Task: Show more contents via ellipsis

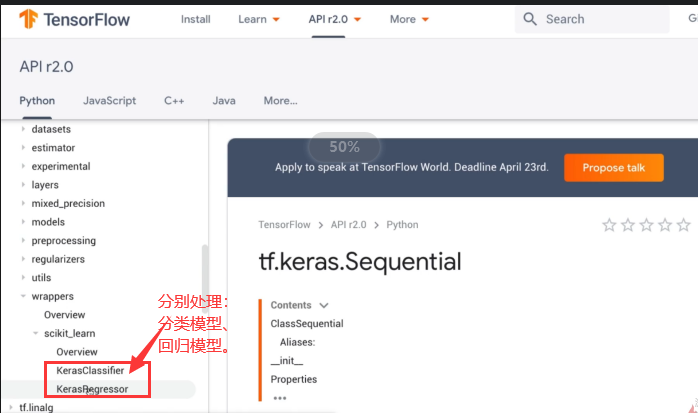Action: point(280,398)
